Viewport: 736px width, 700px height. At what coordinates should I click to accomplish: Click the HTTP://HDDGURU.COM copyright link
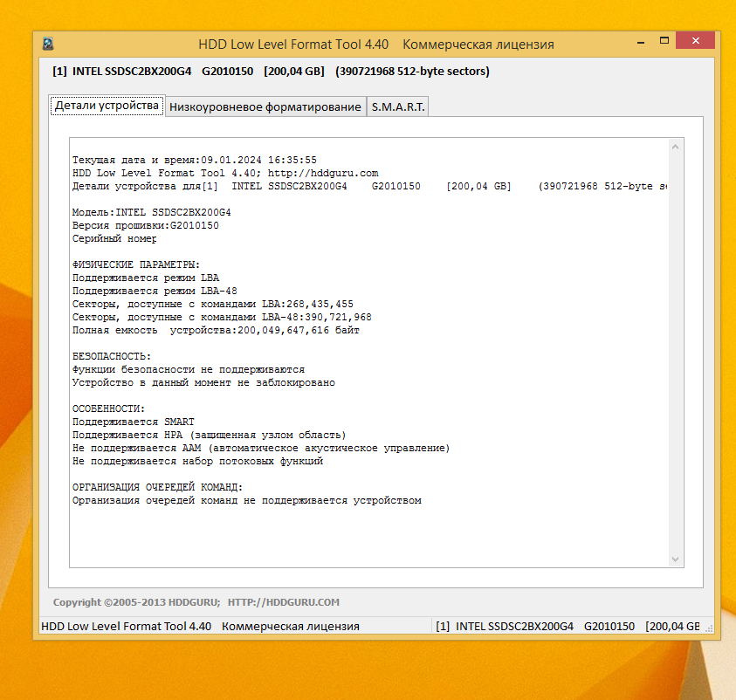tap(284, 602)
